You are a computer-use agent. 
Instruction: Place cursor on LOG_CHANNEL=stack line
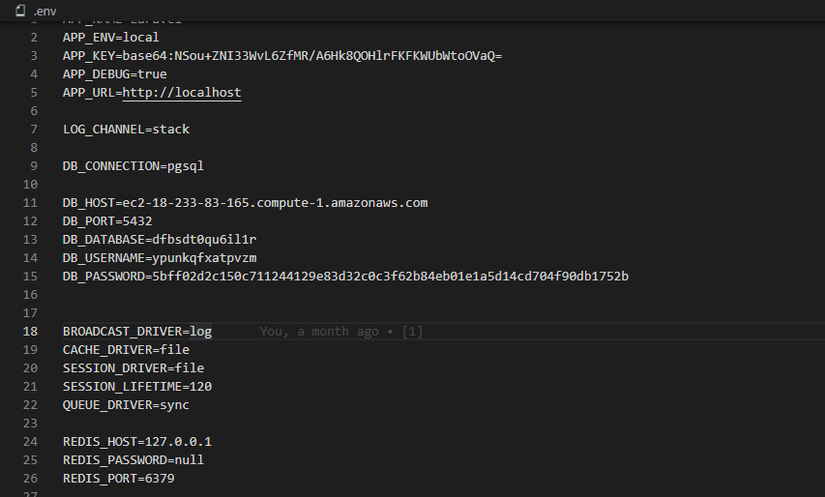[x=126, y=129]
